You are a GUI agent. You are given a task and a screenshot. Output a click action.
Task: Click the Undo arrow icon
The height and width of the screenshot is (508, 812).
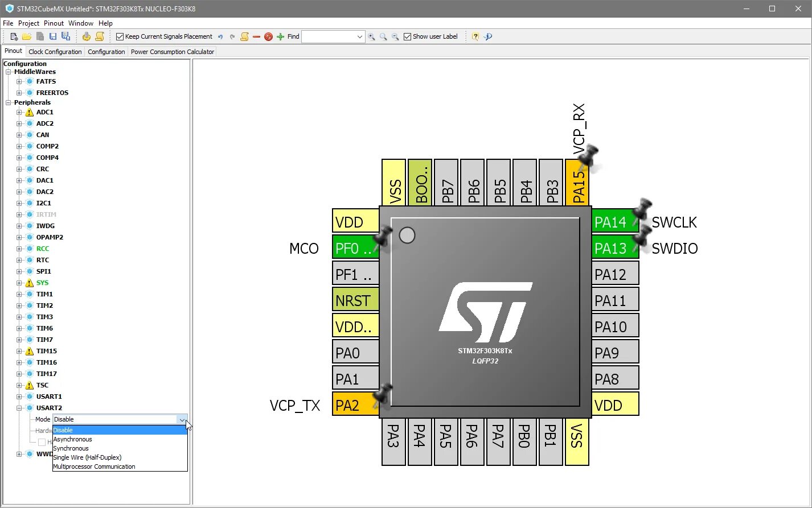[x=220, y=37]
